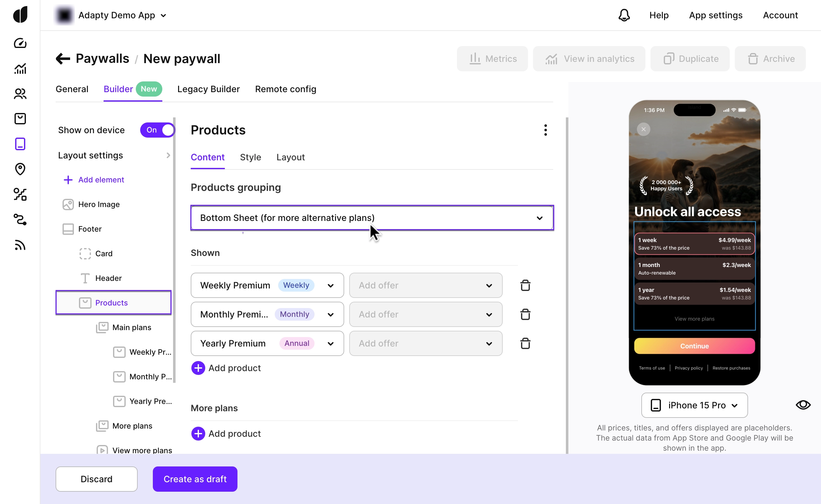Open Add offer dropdown for Monthly Premium
The image size is (821, 504).
426,314
